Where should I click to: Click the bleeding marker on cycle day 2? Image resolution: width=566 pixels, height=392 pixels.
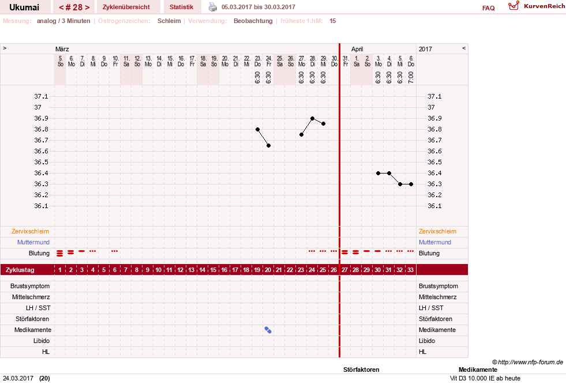(71, 252)
